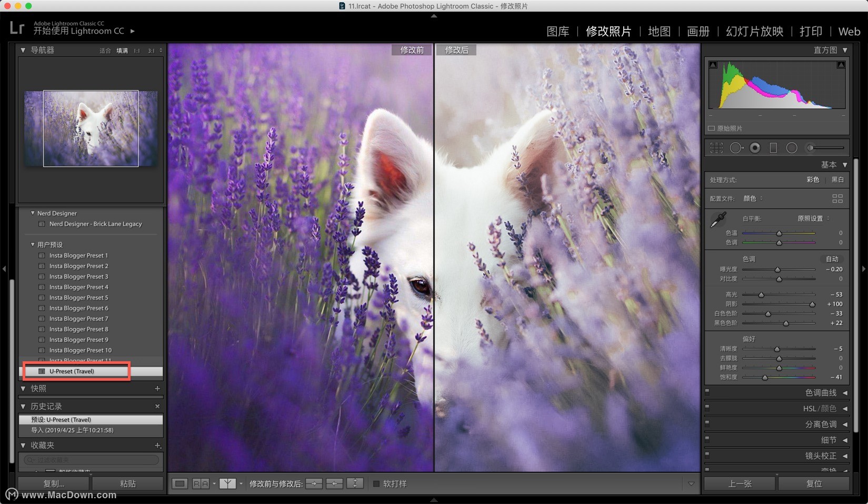Image resolution: width=868 pixels, height=504 pixels.
Task: Click preset icon of Insta Blogger Preset 1
Action: pos(42,255)
